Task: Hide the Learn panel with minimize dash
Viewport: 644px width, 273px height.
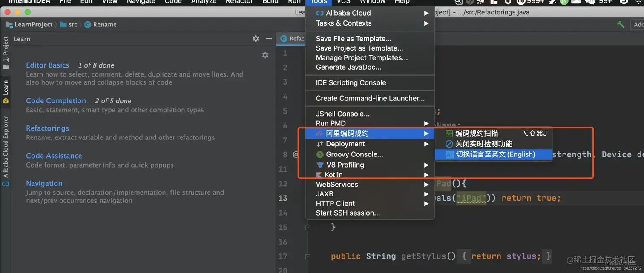Action: point(269,39)
